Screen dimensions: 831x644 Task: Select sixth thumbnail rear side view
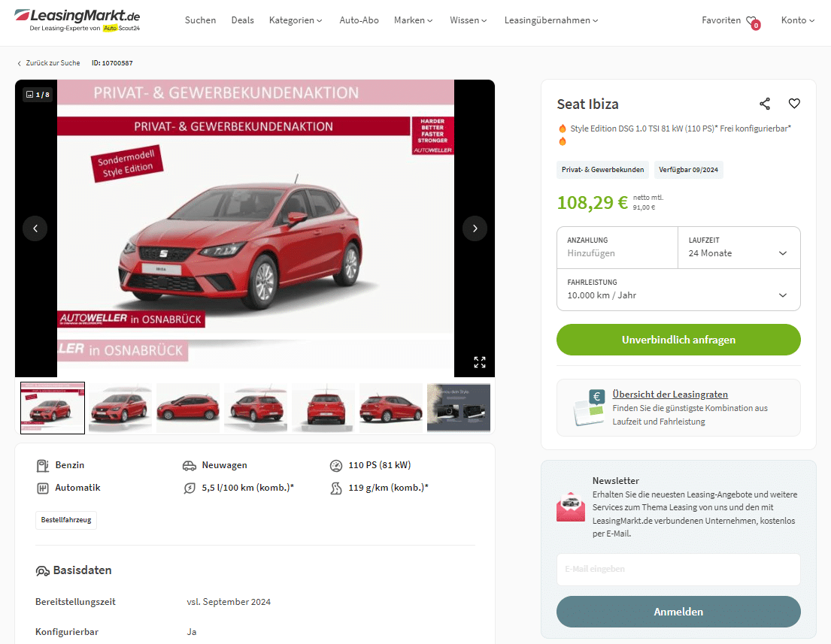pos(391,408)
